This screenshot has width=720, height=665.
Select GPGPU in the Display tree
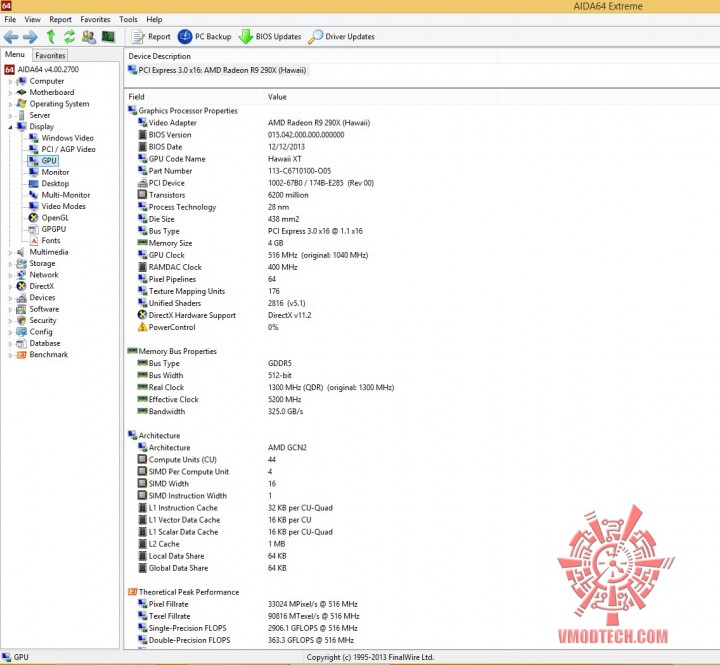coord(53,229)
